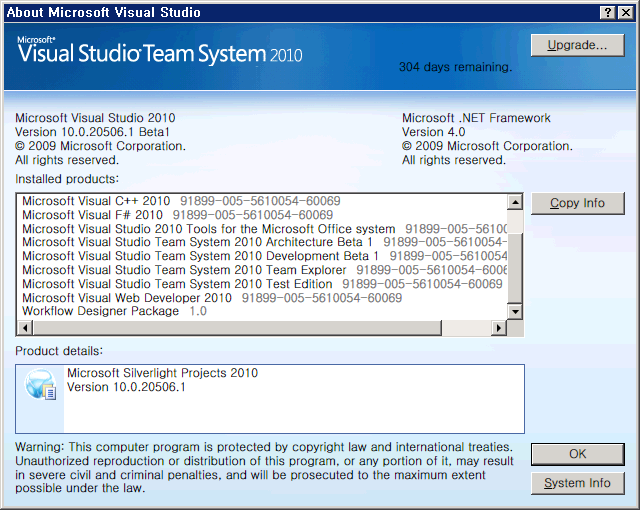Click the installed products down scroll arrow

tap(515, 312)
